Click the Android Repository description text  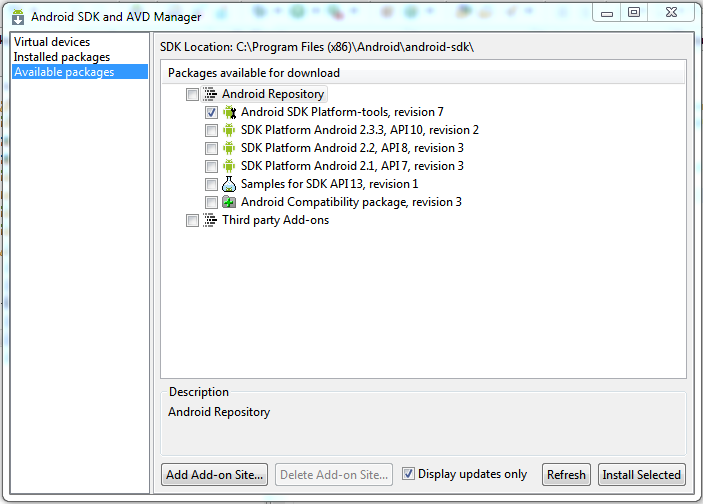pyautogui.click(x=219, y=412)
